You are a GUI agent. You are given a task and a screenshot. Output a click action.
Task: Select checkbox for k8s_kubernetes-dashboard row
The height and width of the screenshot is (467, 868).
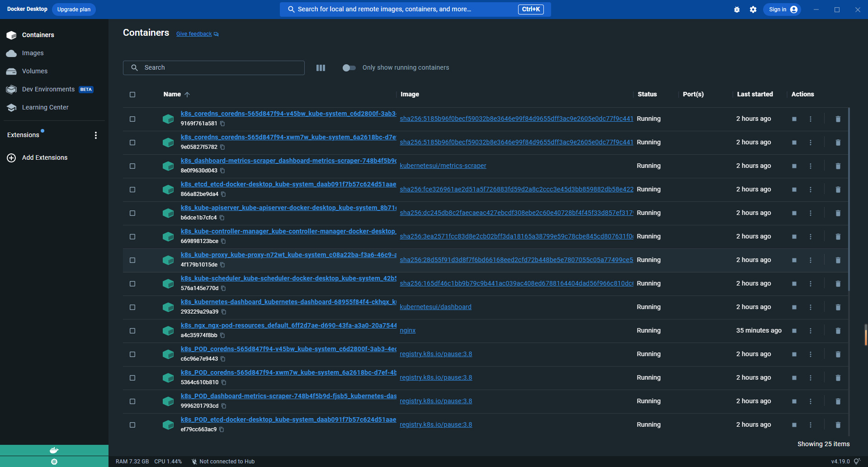tap(132, 307)
